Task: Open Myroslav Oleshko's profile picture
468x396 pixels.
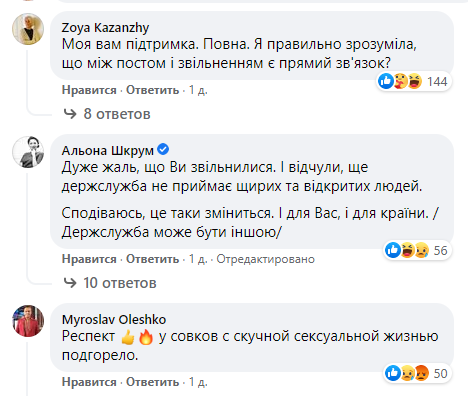Action: (x=28, y=321)
